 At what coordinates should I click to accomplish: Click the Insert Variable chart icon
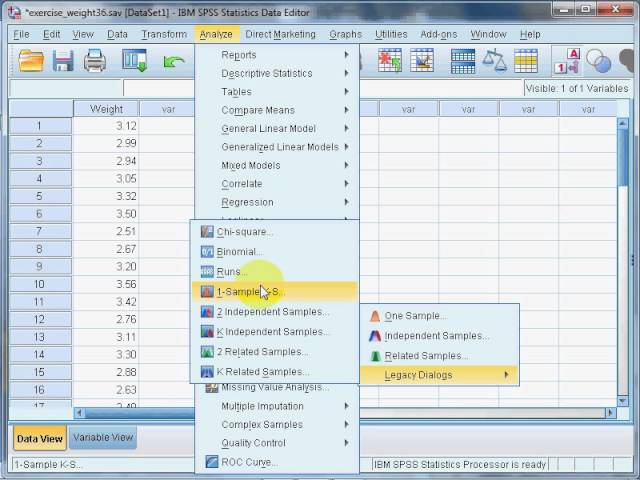point(422,60)
